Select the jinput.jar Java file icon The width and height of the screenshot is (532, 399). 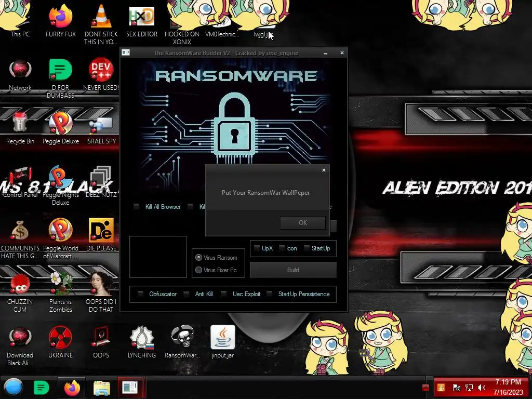point(222,342)
